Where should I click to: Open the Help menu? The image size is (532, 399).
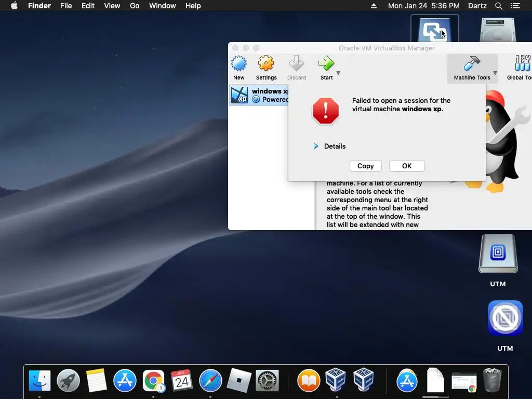[x=193, y=6]
